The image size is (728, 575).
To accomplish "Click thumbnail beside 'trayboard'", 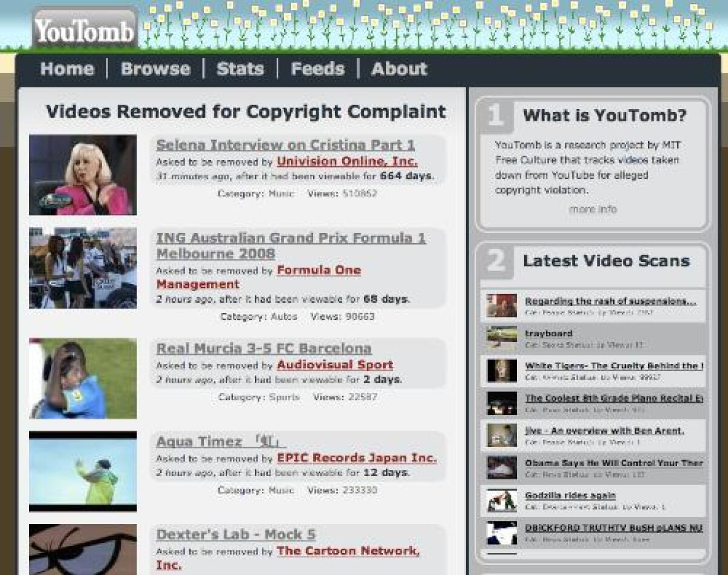I will pyautogui.click(x=502, y=338).
